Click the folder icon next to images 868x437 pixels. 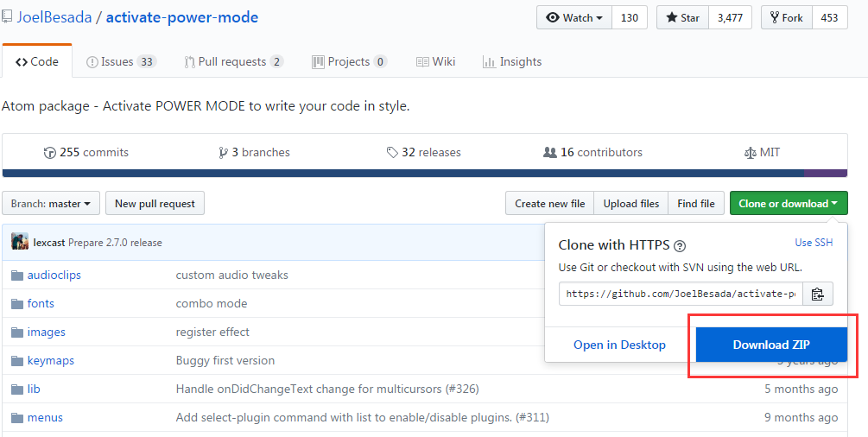17,332
